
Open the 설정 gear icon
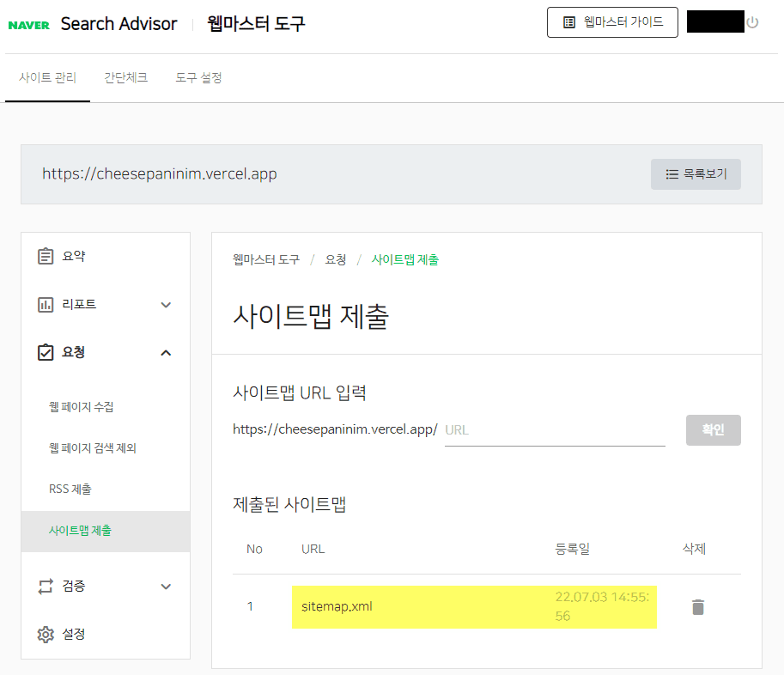(x=47, y=635)
